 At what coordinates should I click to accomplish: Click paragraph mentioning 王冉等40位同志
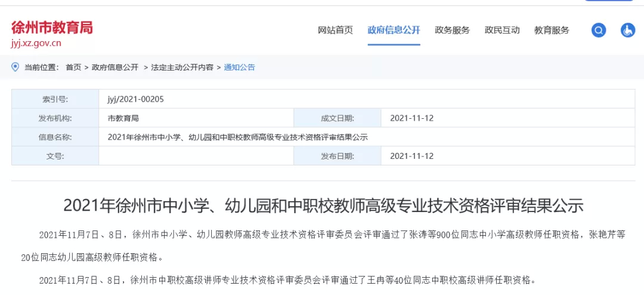click(287, 281)
